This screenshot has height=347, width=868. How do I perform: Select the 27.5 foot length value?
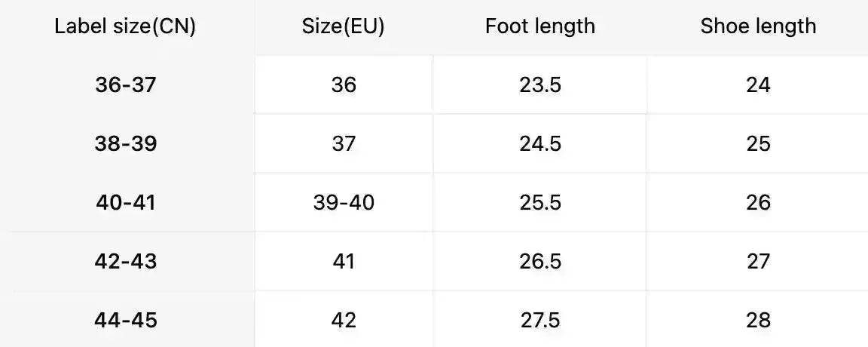pyautogui.click(x=539, y=320)
